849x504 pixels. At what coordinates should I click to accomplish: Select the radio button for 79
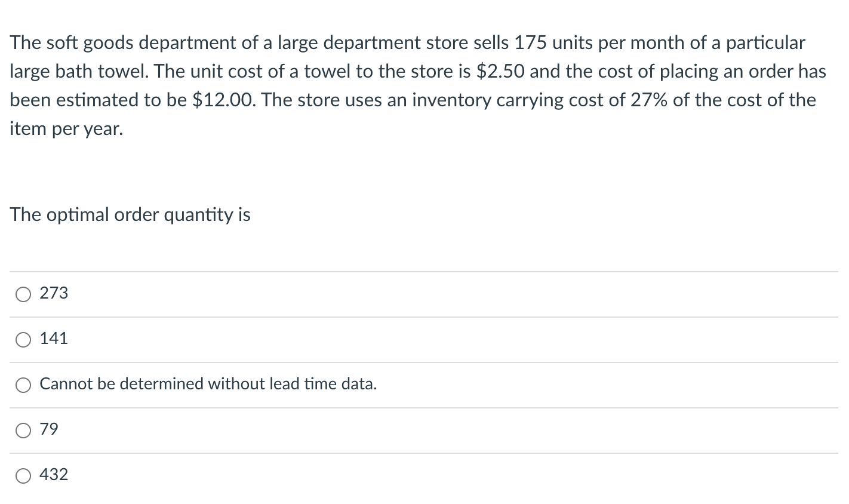click(23, 430)
